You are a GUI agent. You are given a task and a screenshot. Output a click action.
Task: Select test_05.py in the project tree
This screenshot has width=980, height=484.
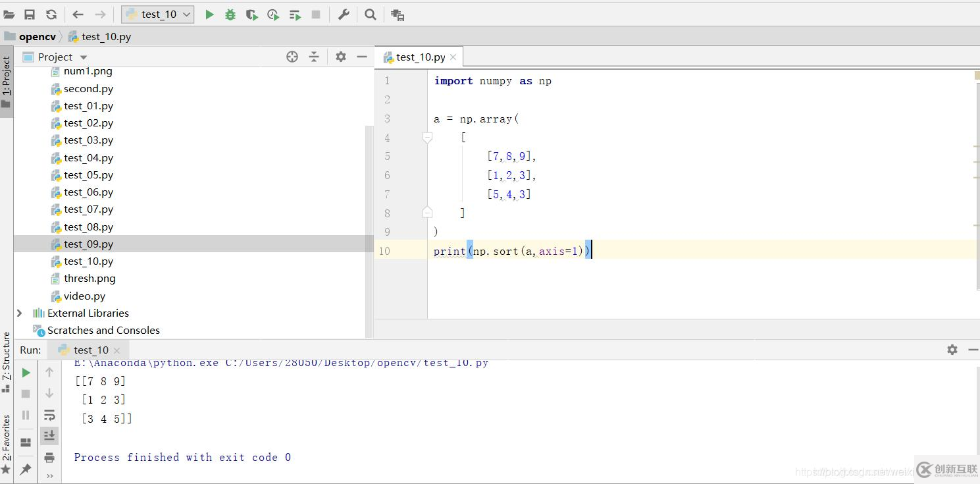(x=88, y=175)
